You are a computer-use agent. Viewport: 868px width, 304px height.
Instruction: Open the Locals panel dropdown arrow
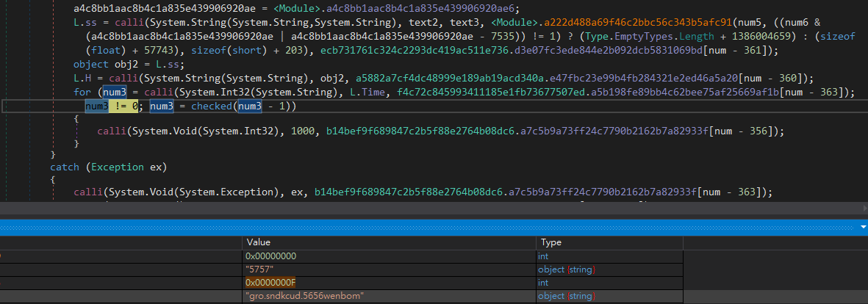pyautogui.click(x=862, y=228)
